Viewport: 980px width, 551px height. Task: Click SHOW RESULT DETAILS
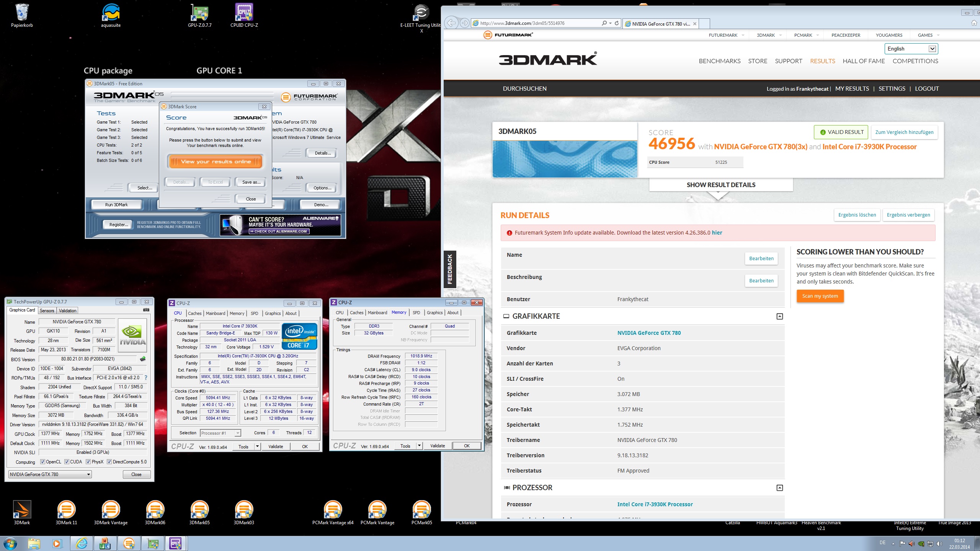[x=721, y=185]
